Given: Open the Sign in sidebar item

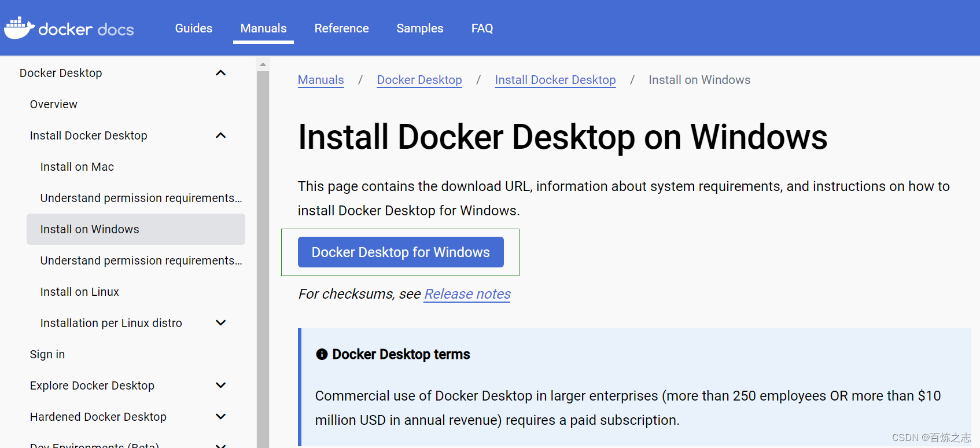Looking at the screenshot, I should point(47,354).
